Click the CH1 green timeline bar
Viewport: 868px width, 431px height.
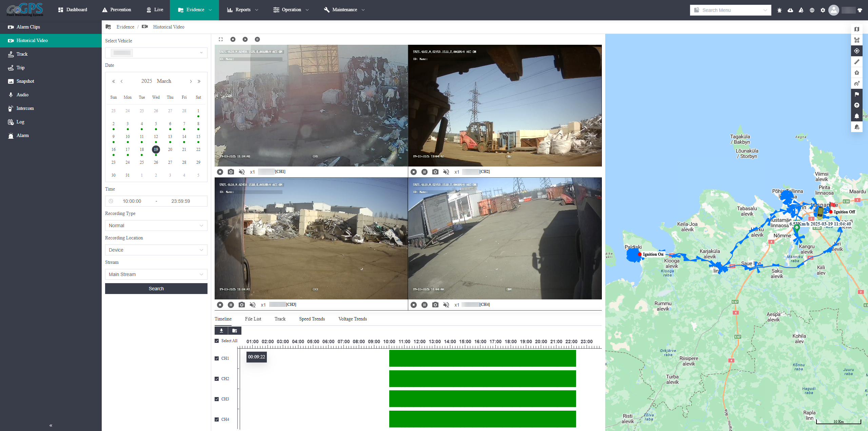point(482,358)
